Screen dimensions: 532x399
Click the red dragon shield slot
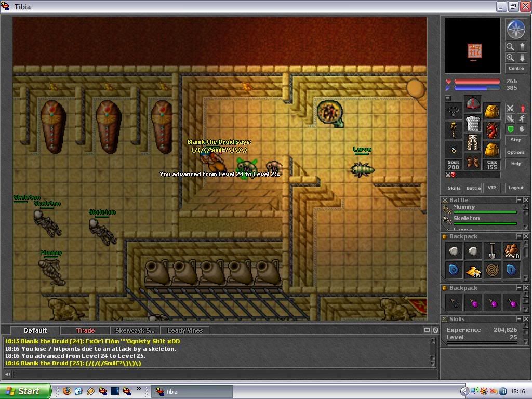[x=491, y=130]
